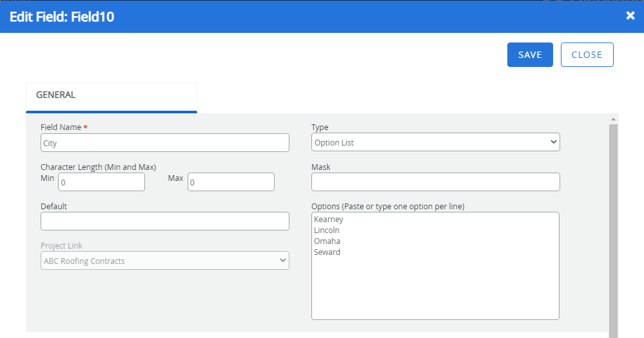Click the Edit Field: Field10 title
This screenshot has width=644, height=338.
(x=62, y=17)
